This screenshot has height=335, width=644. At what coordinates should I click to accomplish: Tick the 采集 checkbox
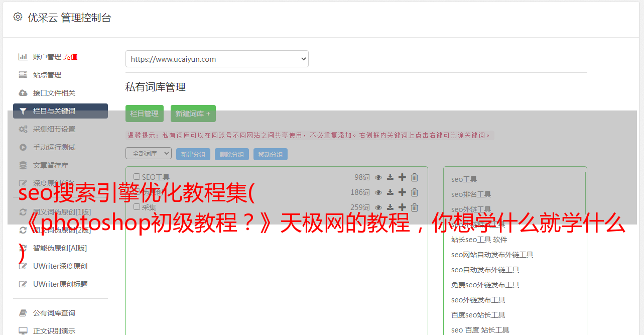click(x=137, y=206)
